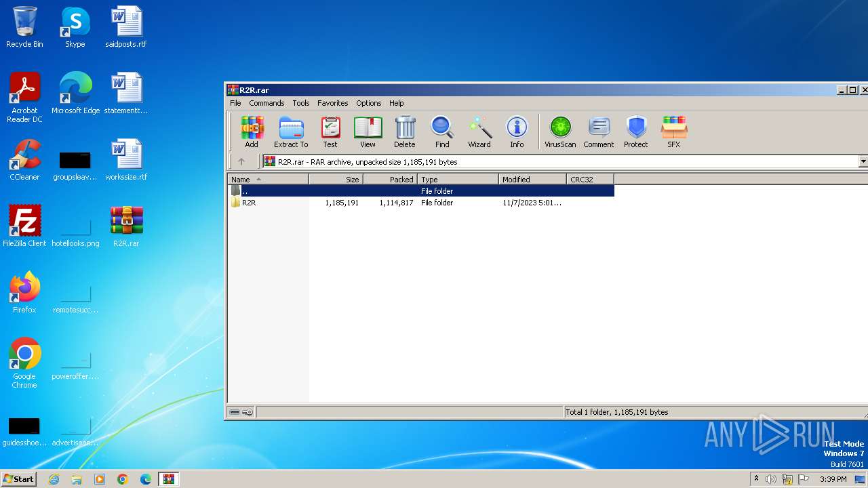Select the FileZilla Client desktop icon
Screen dimensions: 868x488
(x=24, y=227)
